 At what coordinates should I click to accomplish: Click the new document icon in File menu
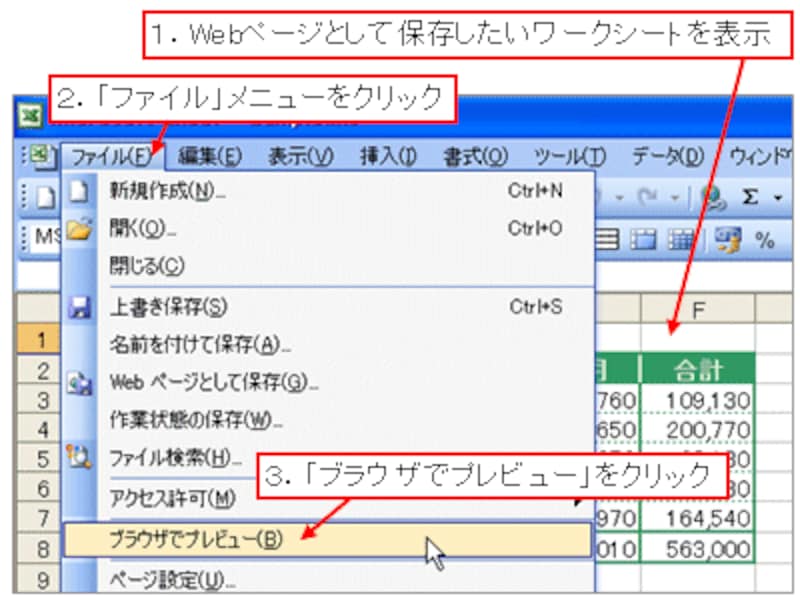coord(79,192)
